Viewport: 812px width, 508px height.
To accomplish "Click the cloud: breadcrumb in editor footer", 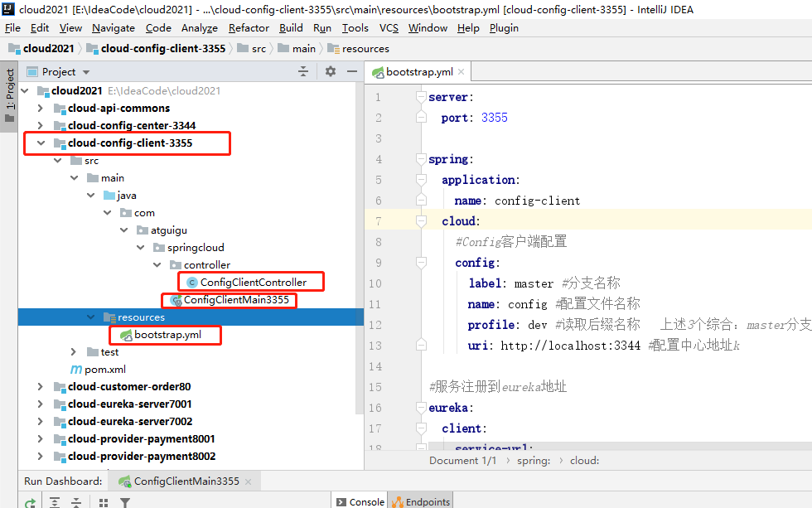I will pos(585,461).
